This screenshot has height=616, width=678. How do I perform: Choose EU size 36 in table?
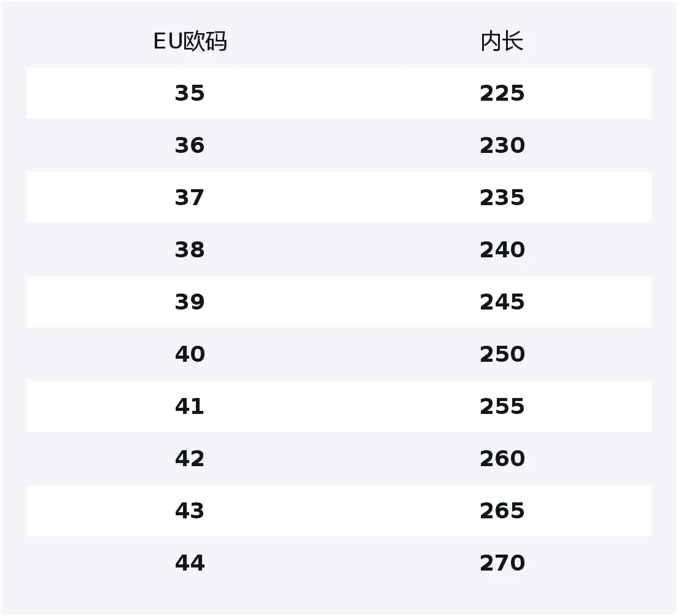click(190, 146)
